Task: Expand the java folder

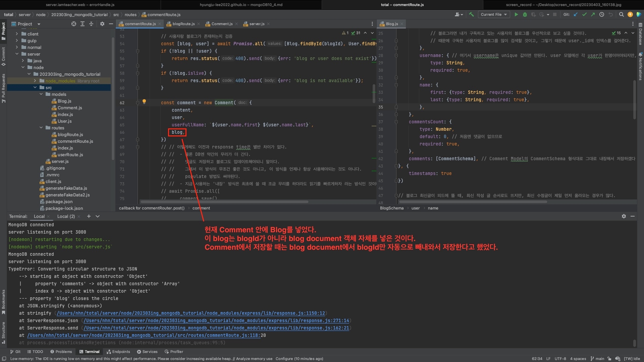Action: tap(23, 61)
